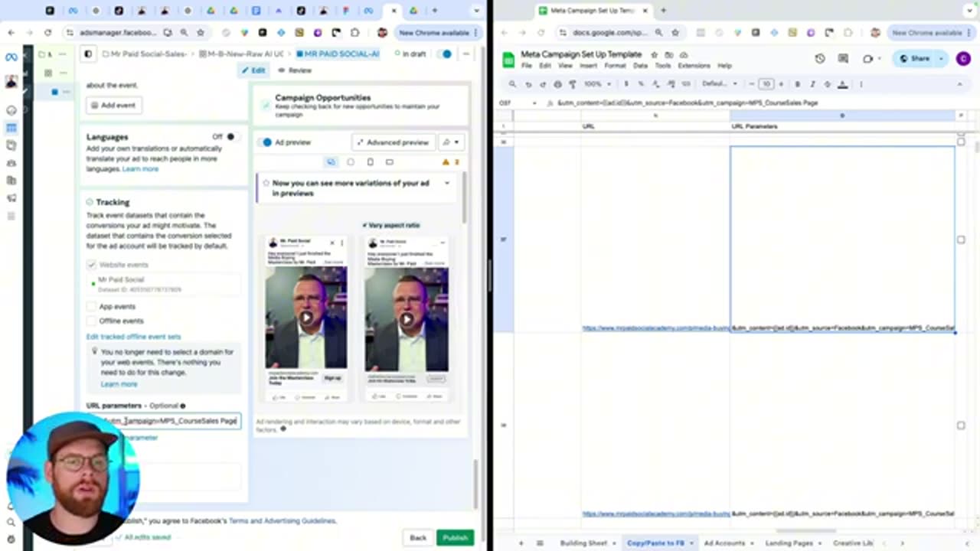Open the share dropdown next to Advanced preview
The width and height of the screenshot is (980, 551).
tap(451, 142)
